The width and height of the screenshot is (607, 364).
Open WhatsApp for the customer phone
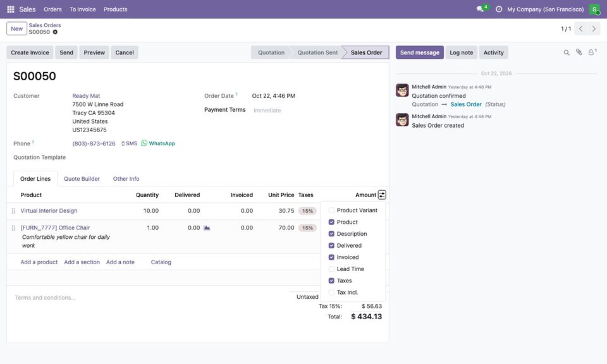[x=158, y=143]
